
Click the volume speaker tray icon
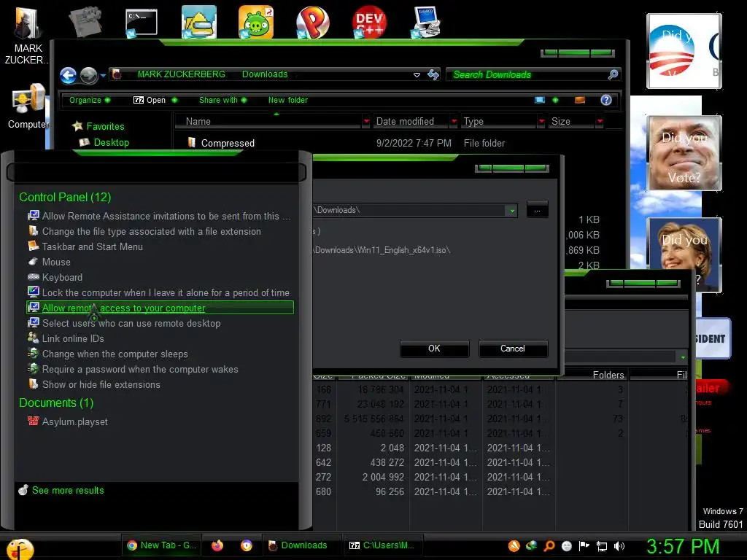coord(619,546)
